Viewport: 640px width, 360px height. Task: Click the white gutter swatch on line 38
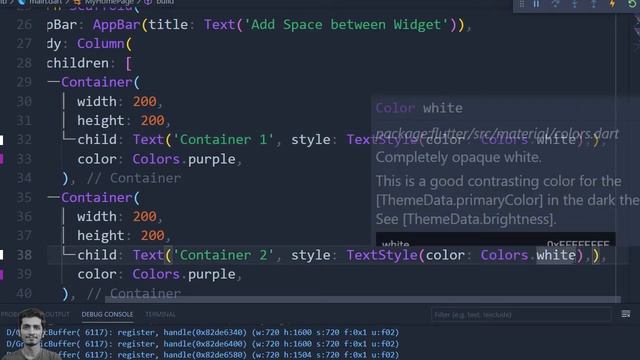[x=2, y=255]
